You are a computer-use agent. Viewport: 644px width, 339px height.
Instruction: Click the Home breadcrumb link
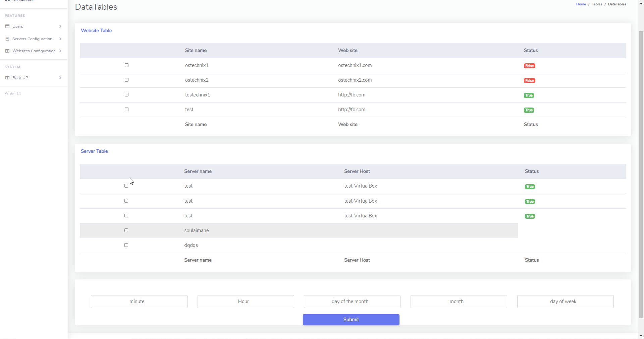pos(581,4)
